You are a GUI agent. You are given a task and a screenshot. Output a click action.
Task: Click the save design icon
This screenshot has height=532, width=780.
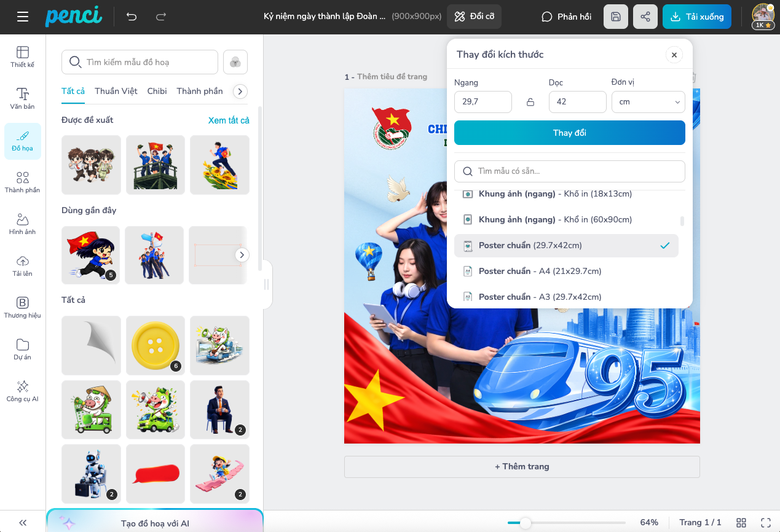tap(616, 17)
